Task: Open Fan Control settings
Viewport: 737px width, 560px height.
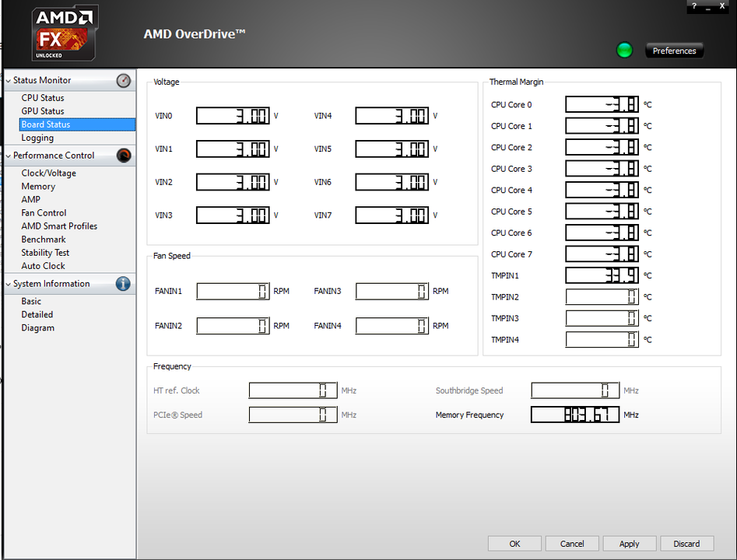Action: tap(44, 213)
